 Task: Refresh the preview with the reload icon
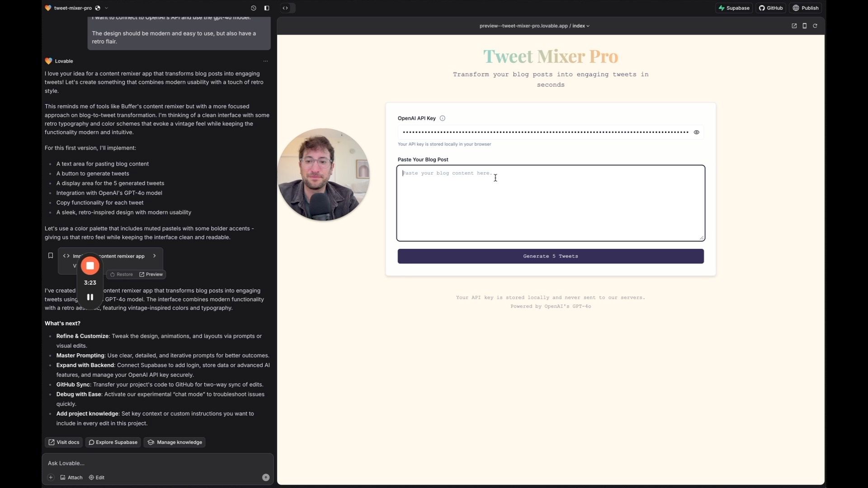click(x=815, y=26)
